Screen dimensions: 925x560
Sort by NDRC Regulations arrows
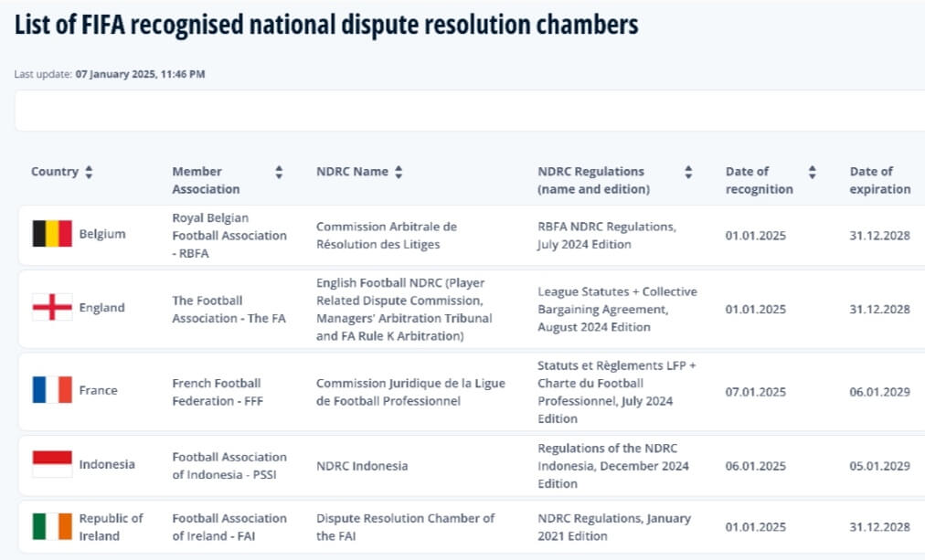point(688,172)
